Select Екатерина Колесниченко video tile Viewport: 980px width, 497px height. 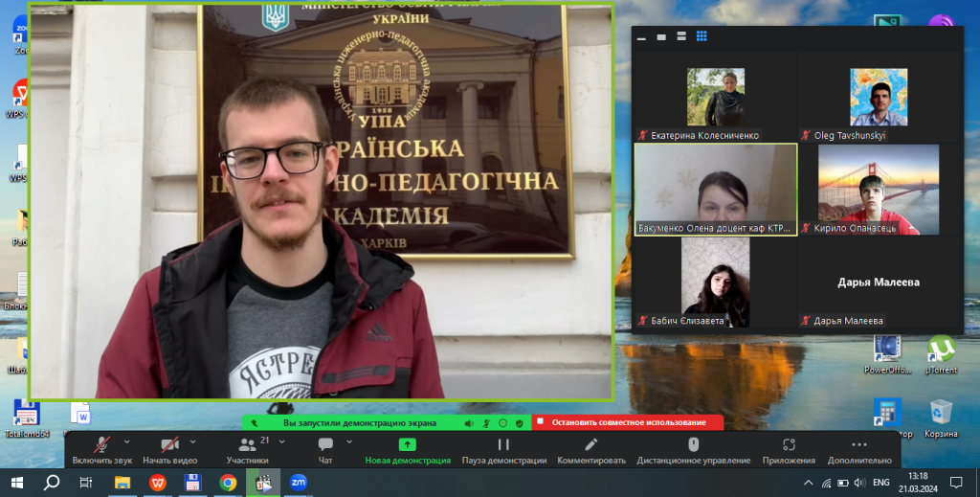click(716, 97)
